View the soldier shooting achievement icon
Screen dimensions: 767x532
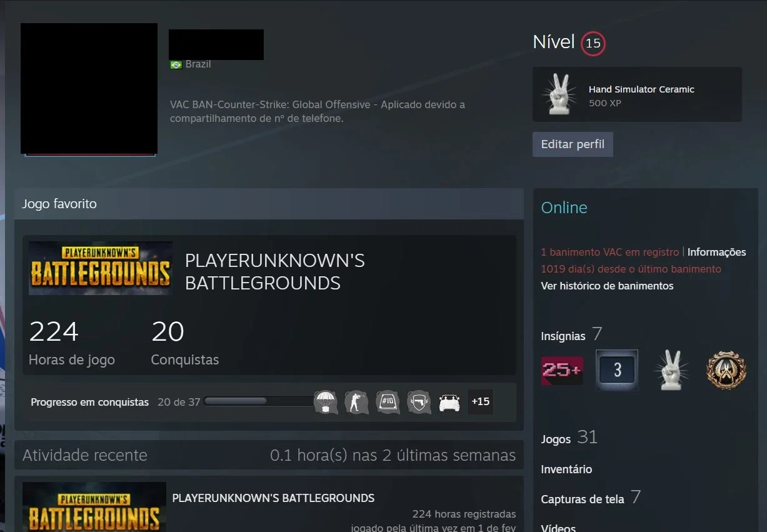click(x=357, y=402)
